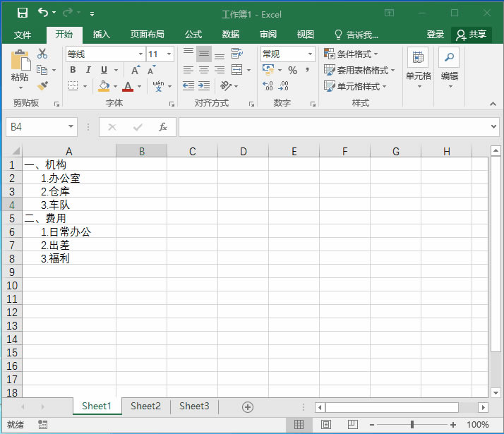Open the 插入 ribbon tab

click(x=102, y=35)
